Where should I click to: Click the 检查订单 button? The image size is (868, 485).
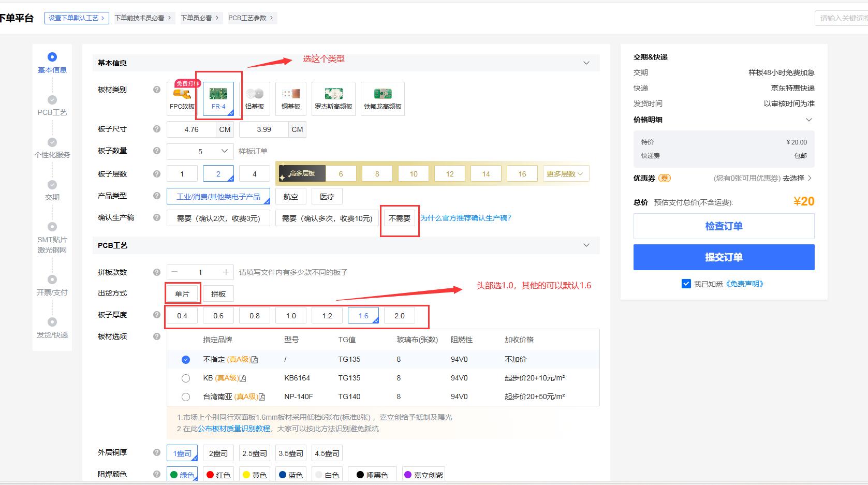click(x=724, y=226)
